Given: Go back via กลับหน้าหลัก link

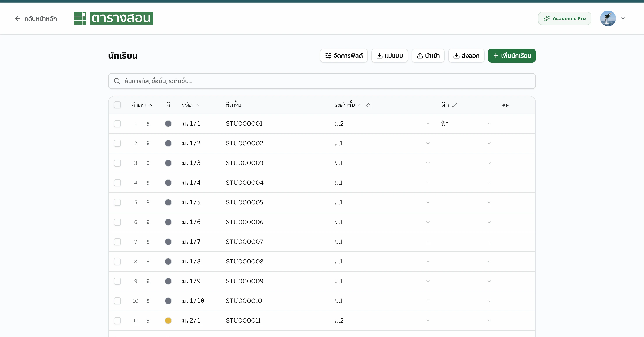Looking at the screenshot, I should (x=36, y=18).
